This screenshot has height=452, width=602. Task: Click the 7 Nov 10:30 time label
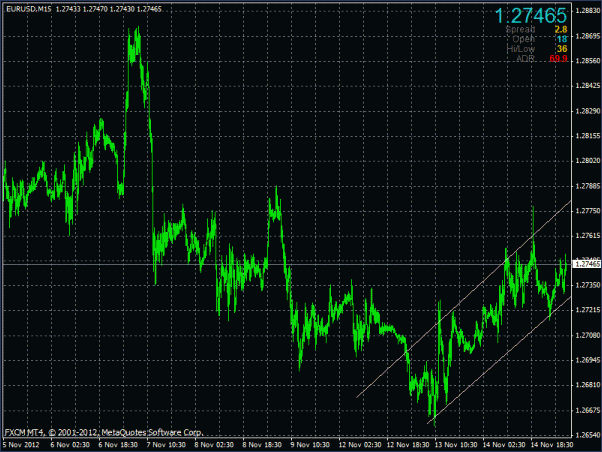(x=166, y=445)
